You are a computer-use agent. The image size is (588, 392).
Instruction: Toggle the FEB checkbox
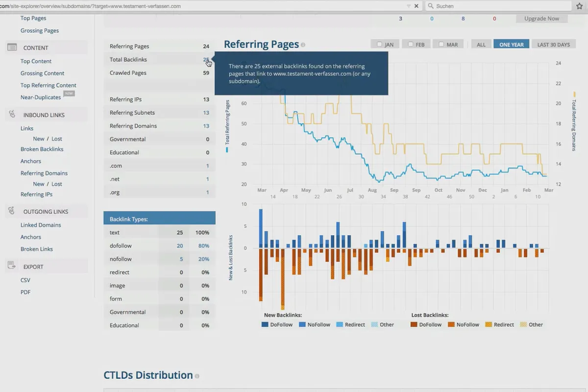click(x=411, y=44)
